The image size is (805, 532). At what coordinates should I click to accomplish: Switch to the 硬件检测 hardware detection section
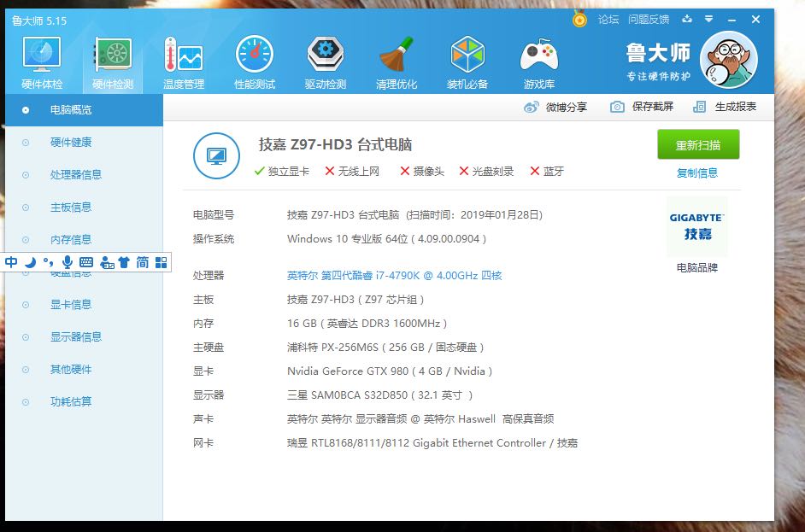113,62
